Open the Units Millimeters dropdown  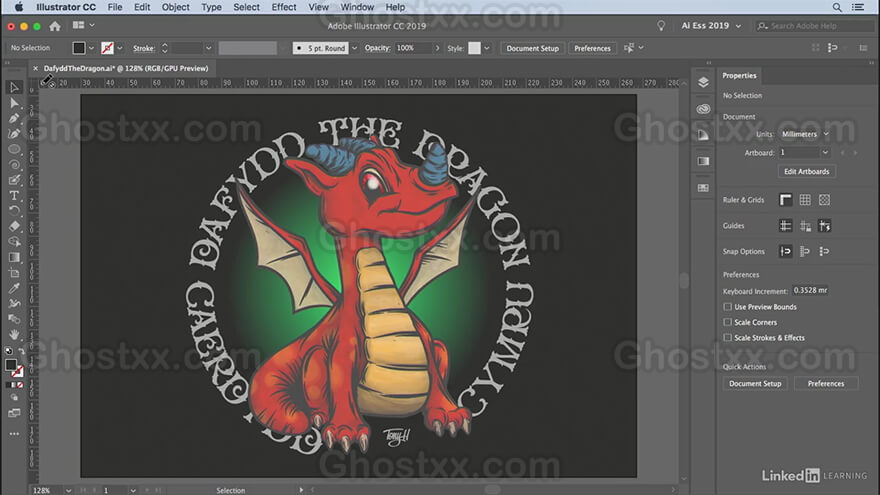(x=805, y=134)
